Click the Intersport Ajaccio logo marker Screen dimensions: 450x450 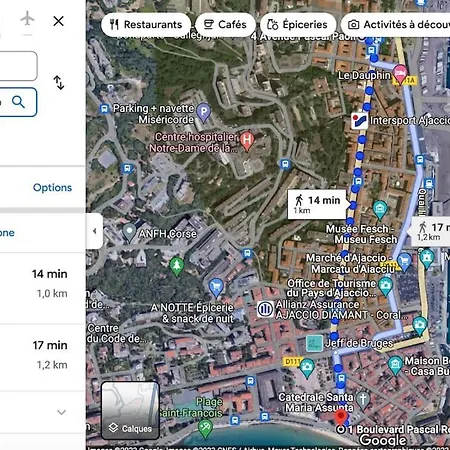point(360,121)
